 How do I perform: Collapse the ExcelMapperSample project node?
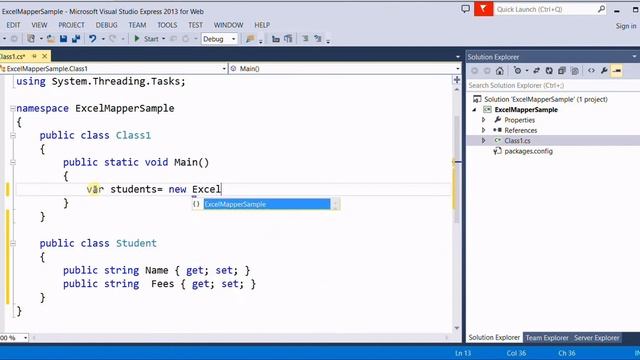click(x=474, y=110)
